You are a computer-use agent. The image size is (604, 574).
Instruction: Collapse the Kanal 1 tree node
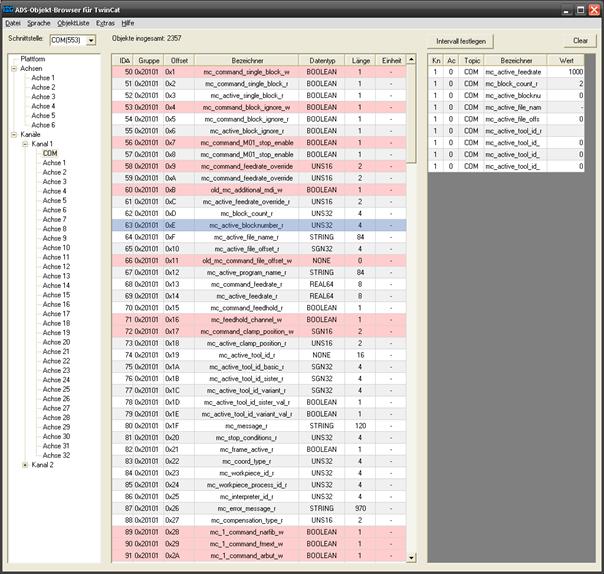25,144
